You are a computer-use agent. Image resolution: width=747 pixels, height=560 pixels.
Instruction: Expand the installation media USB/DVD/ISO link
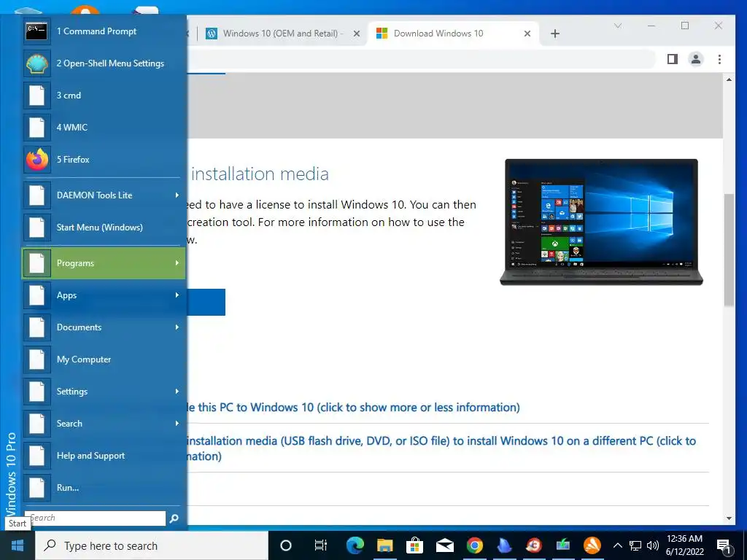(x=441, y=448)
